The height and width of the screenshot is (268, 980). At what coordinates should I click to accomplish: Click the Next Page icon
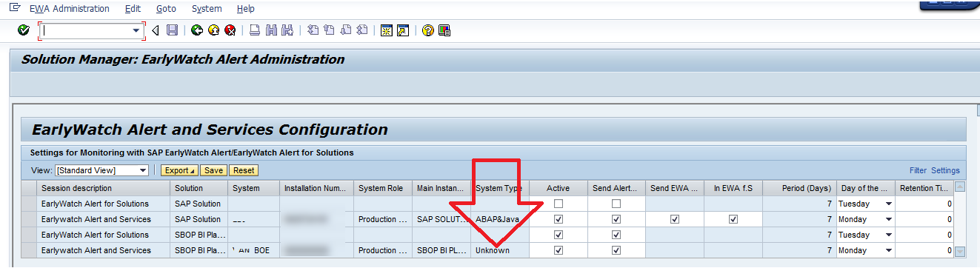[345, 30]
